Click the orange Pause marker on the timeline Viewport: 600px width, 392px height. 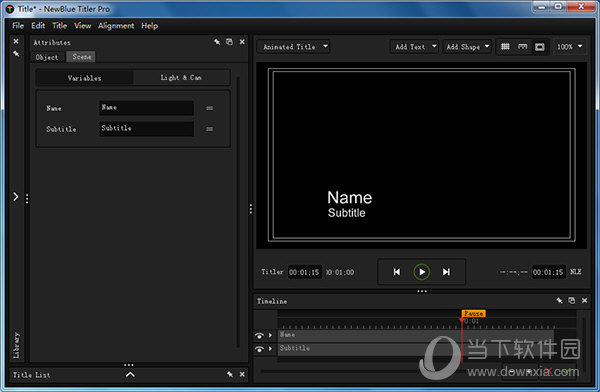point(474,314)
